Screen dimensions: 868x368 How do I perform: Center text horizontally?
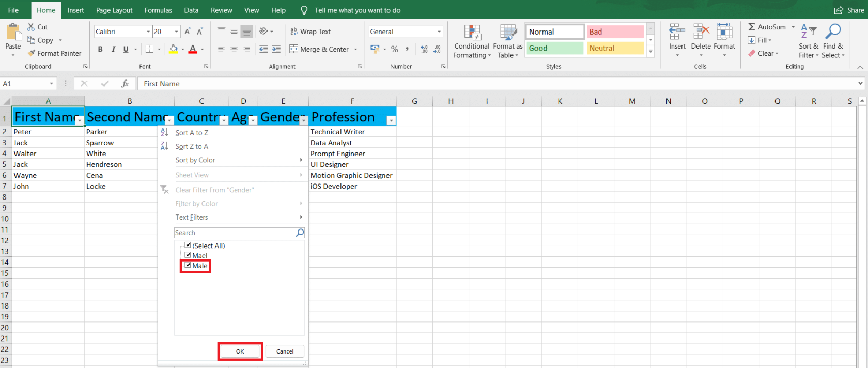(x=234, y=49)
